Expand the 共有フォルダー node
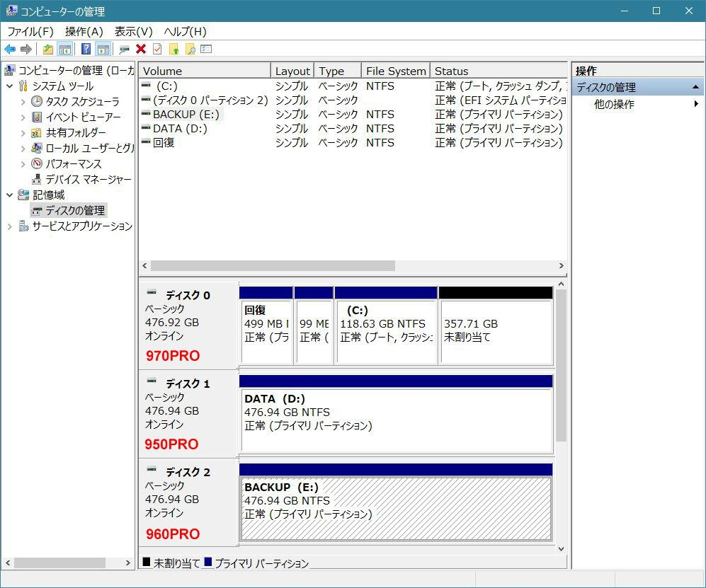Image resolution: width=706 pixels, height=588 pixels. pyautogui.click(x=23, y=133)
